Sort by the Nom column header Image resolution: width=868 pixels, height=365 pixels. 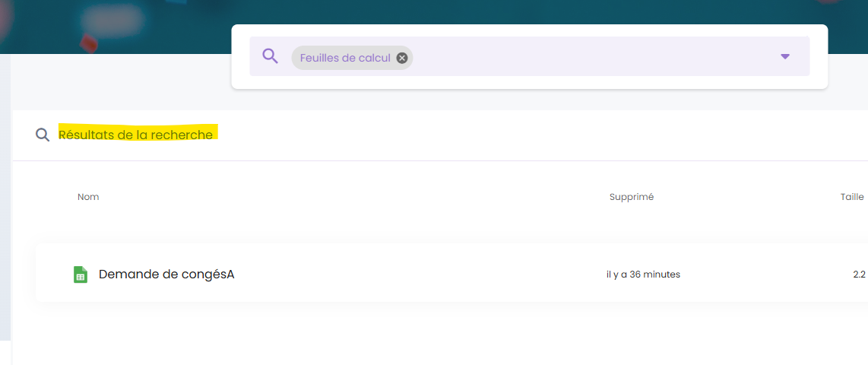tap(88, 197)
